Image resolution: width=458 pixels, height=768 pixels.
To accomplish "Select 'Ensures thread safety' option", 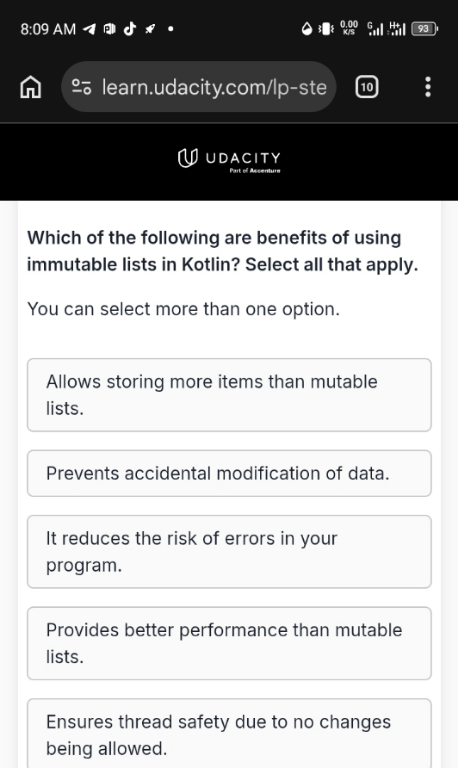I will pyautogui.click(x=229, y=735).
